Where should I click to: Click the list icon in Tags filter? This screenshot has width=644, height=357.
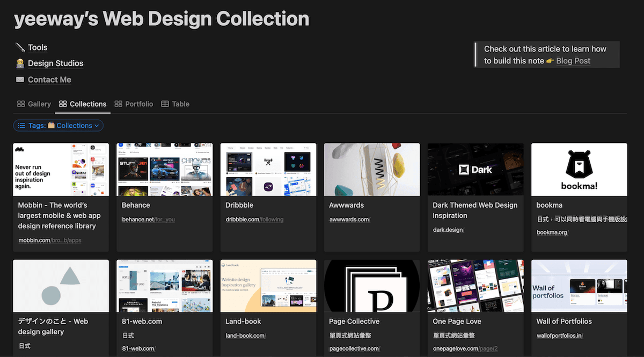21,126
